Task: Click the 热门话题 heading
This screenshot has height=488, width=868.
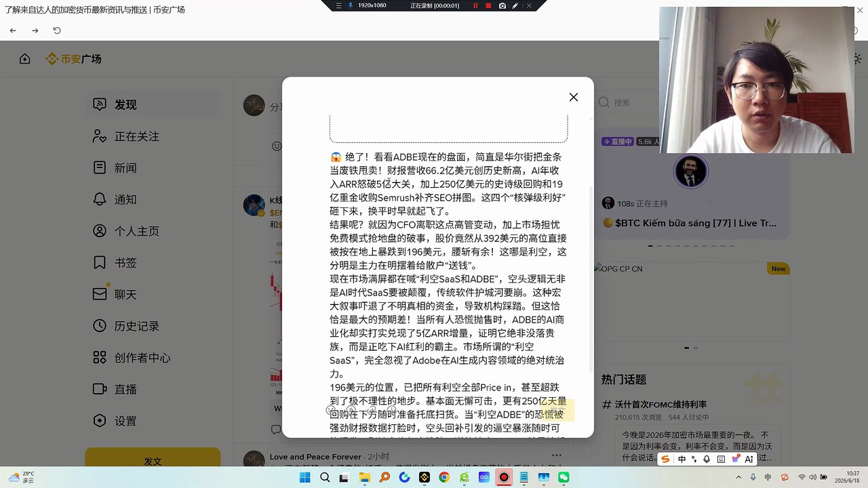Action: pos(624,380)
